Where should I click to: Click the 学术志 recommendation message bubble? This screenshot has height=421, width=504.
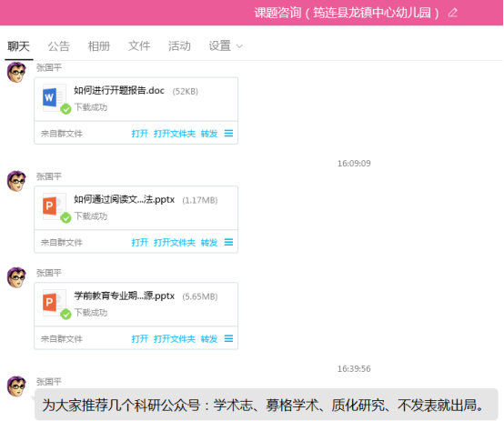tap(267, 405)
